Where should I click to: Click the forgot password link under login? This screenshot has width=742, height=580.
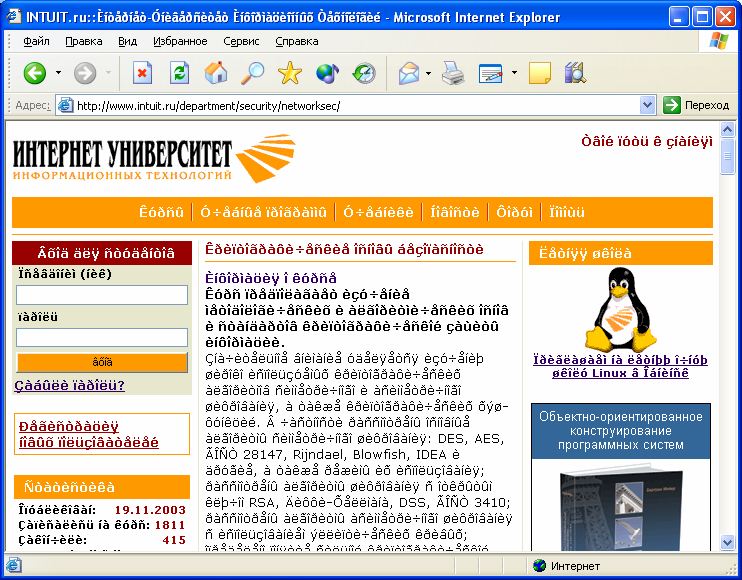70,386
